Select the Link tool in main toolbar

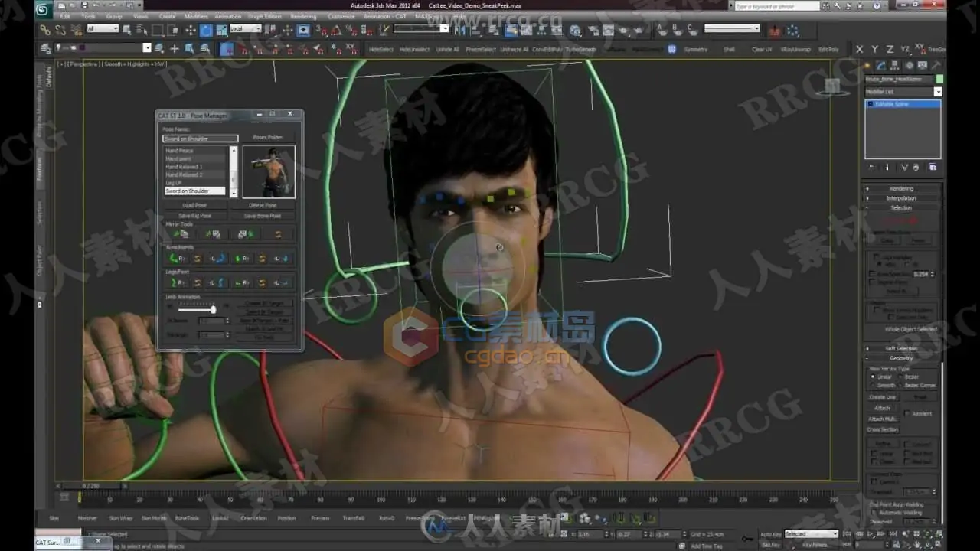click(x=45, y=30)
